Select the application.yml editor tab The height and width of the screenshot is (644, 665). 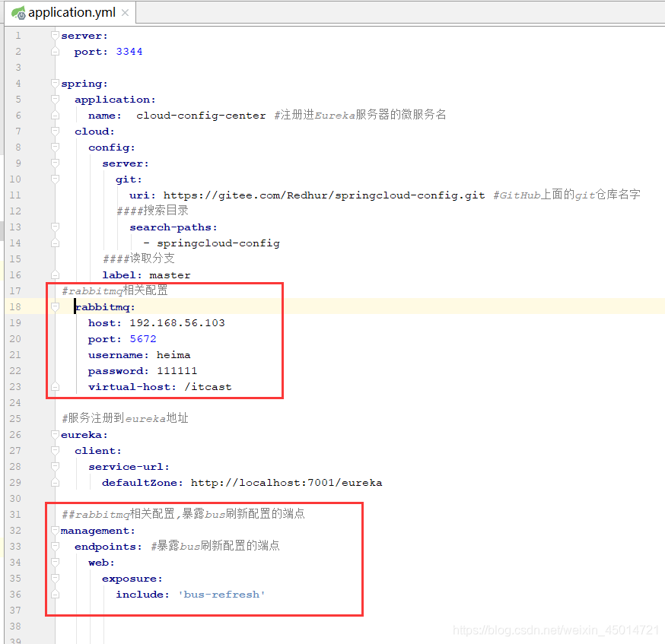[x=70, y=13]
